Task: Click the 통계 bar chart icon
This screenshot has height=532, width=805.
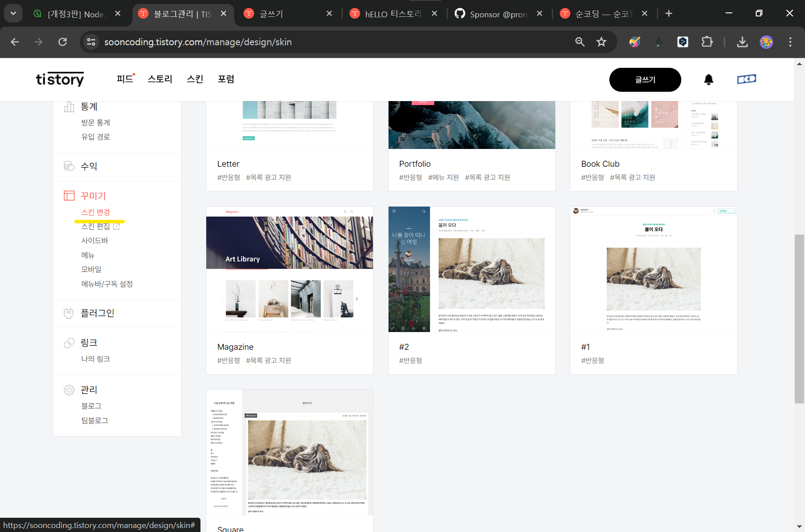Action: (69, 106)
